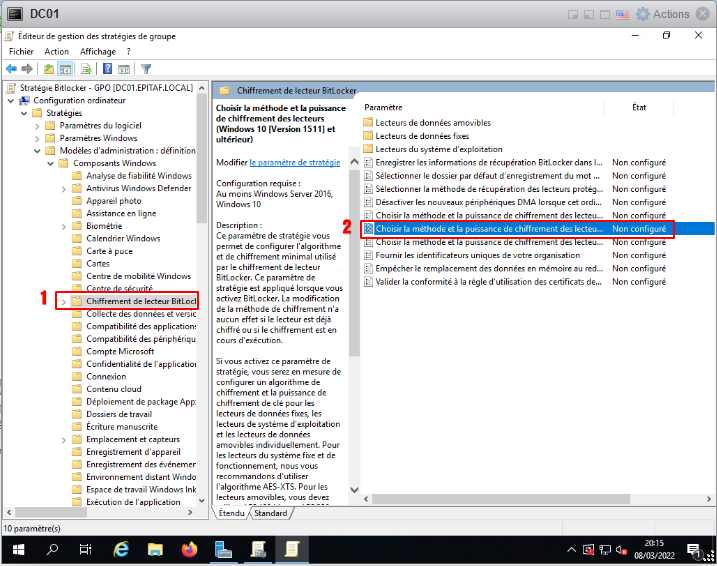Expand the Paramètres du logiciel node
Image resolution: width=717 pixels, height=566 pixels.
[37, 126]
